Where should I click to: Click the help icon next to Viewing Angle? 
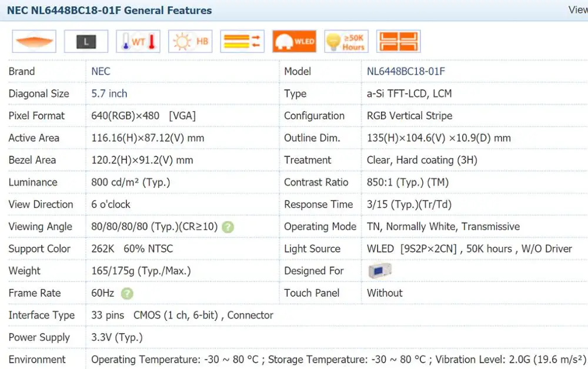(228, 227)
